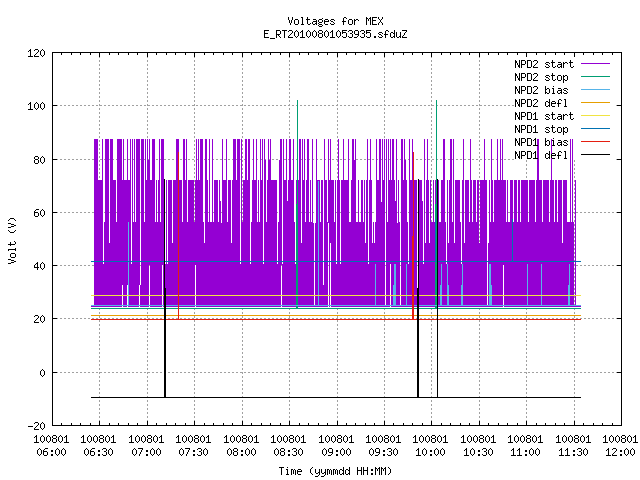Click the 11:00 time axis label
Image resolution: width=640 pixels, height=480 pixels.
tap(525, 453)
